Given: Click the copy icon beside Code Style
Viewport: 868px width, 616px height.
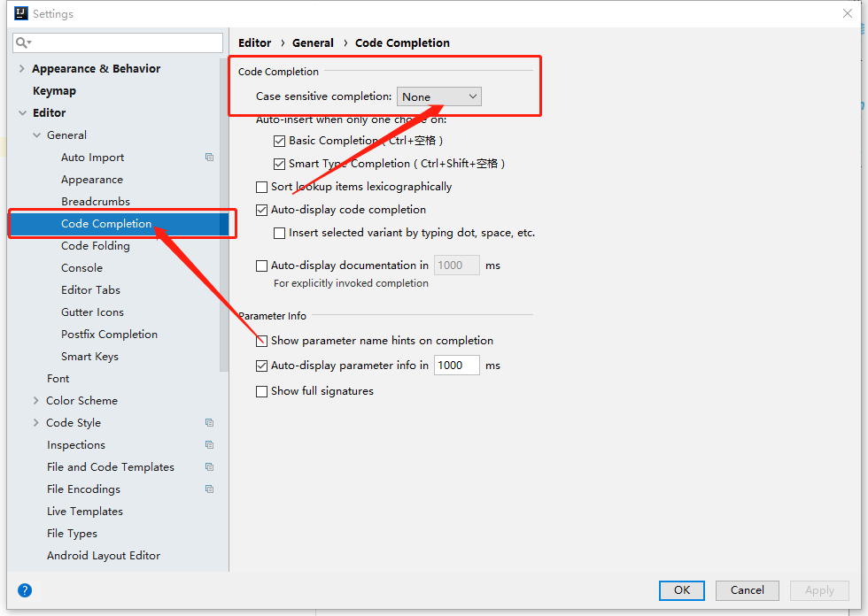Looking at the screenshot, I should [x=209, y=422].
